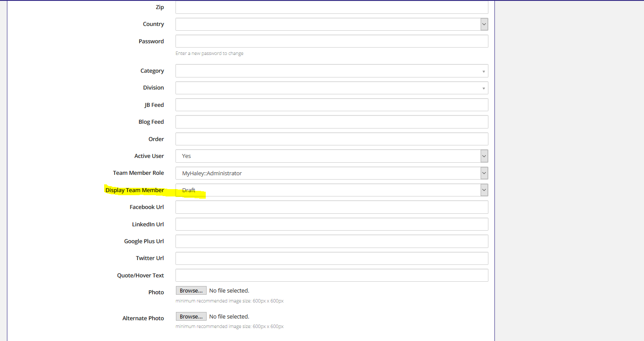Image resolution: width=644 pixels, height=341 pixels.
Task: Focus the Blog Feed text field
Action: pyautogui.click(x=332, y=122)
